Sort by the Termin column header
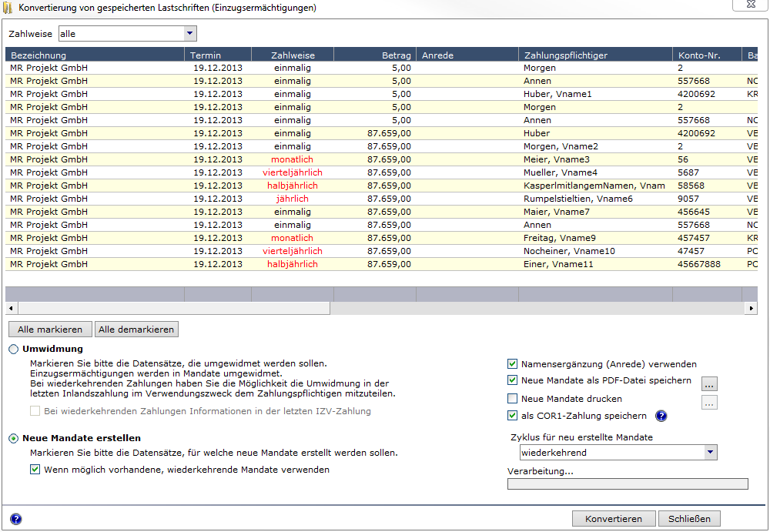770x532 pixels. pos(218,55)
